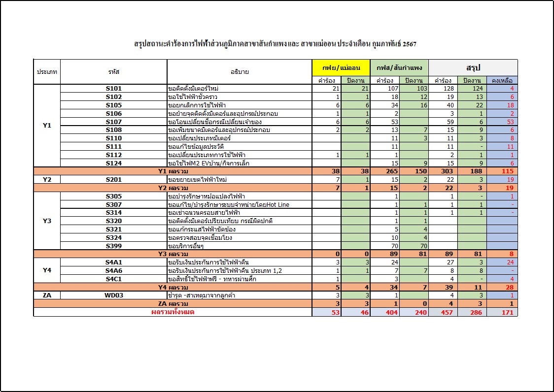The image size is (554, 392).
Task: Click code cell S124
Action: 114,163
